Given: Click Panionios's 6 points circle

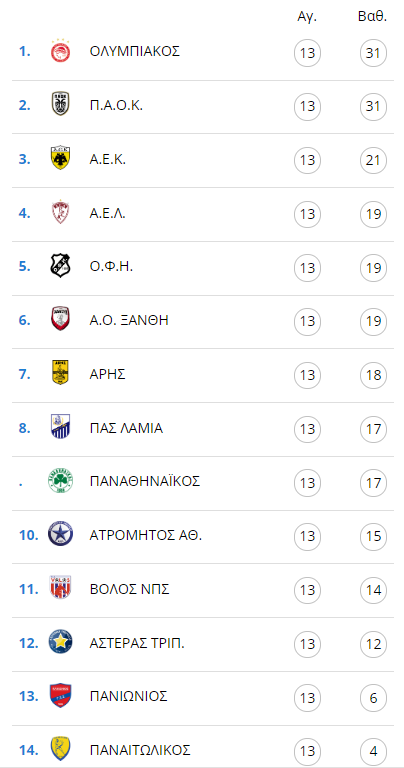Looking at the screenshot, I should [373, 697].
